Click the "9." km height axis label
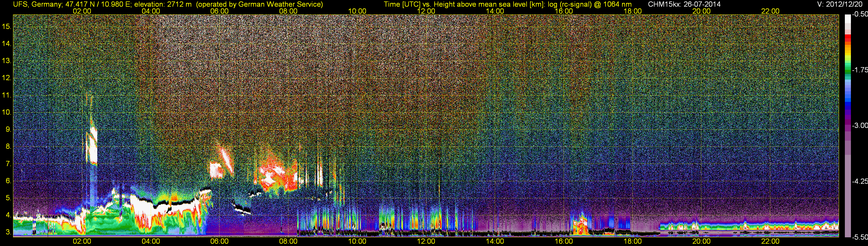 point(8,129)
